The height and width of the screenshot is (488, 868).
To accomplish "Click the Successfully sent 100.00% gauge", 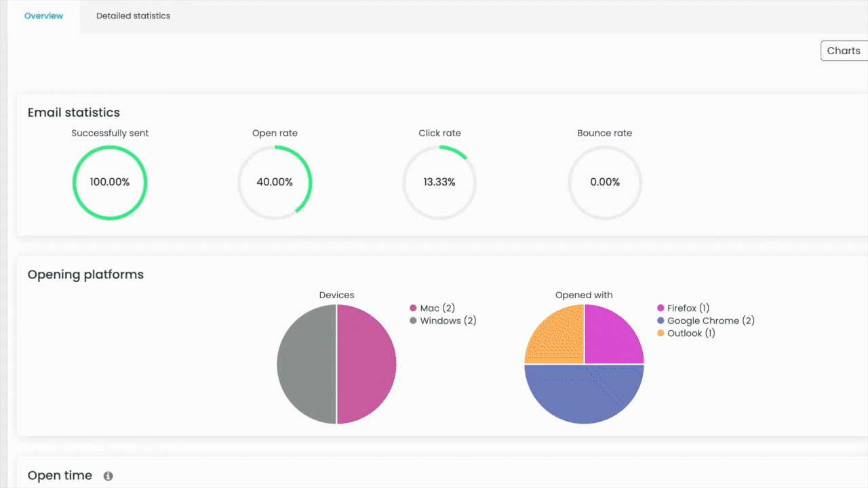I will [x=110, y=182].
